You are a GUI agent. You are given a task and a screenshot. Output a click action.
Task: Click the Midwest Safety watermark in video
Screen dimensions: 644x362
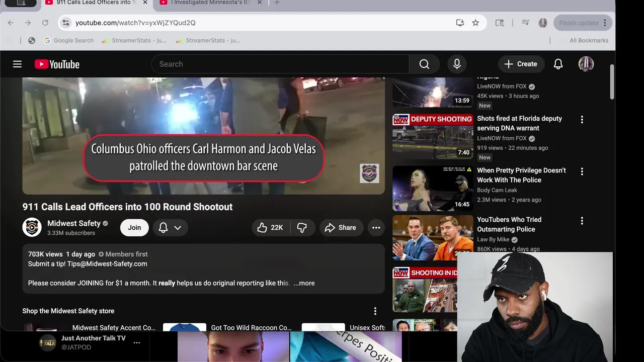(x=369, y=173)
